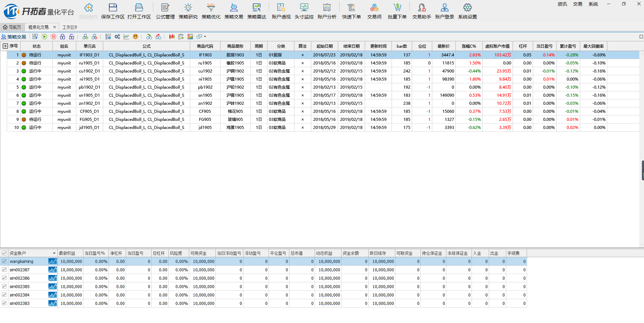
Task: Click the red pause strategy icon
Action: coord(53,37)
